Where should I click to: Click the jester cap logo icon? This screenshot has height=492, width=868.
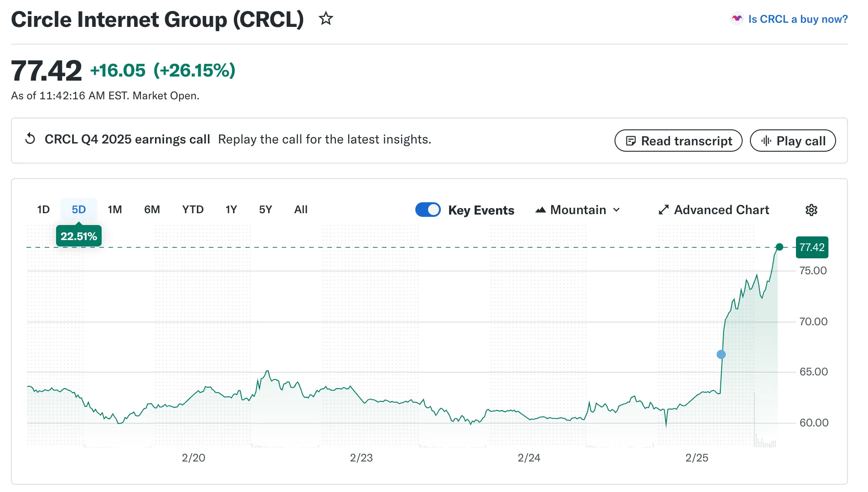click(737, 19)
